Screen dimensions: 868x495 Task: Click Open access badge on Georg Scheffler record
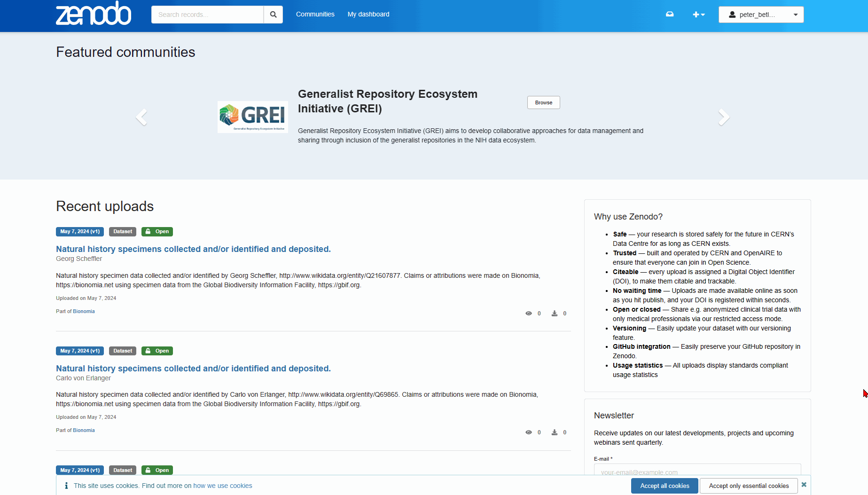[x=157, y=232]
